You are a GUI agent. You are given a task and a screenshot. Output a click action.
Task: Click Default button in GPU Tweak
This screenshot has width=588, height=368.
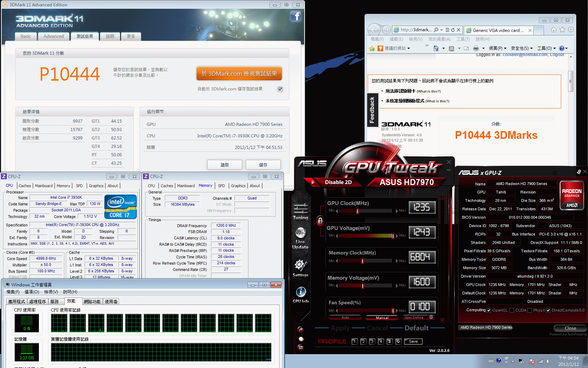point(416,328)
